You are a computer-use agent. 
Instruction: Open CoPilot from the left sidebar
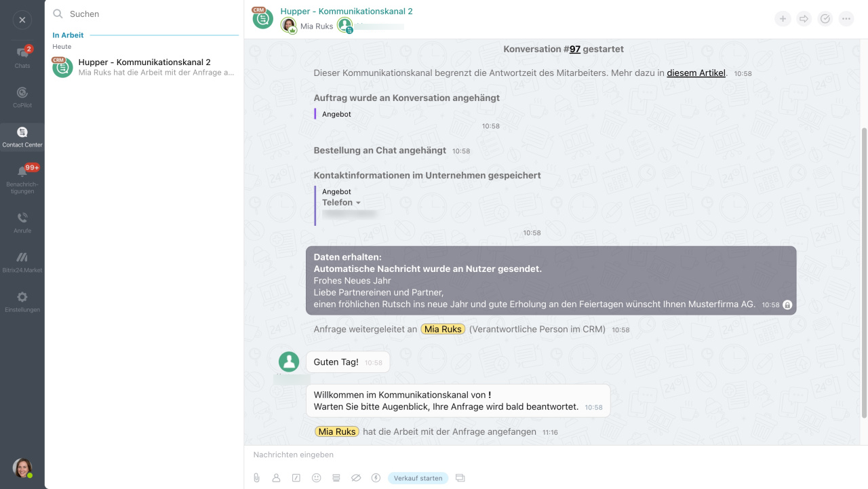[x=22, y=96]
